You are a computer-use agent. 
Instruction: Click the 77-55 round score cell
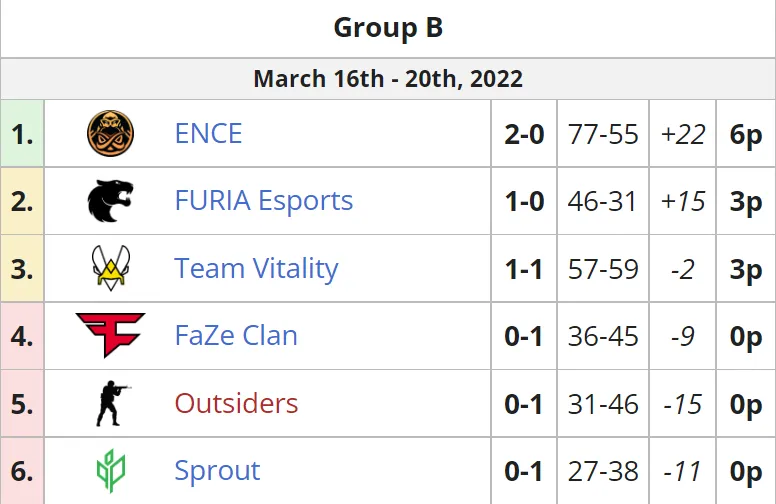[603, 134]
